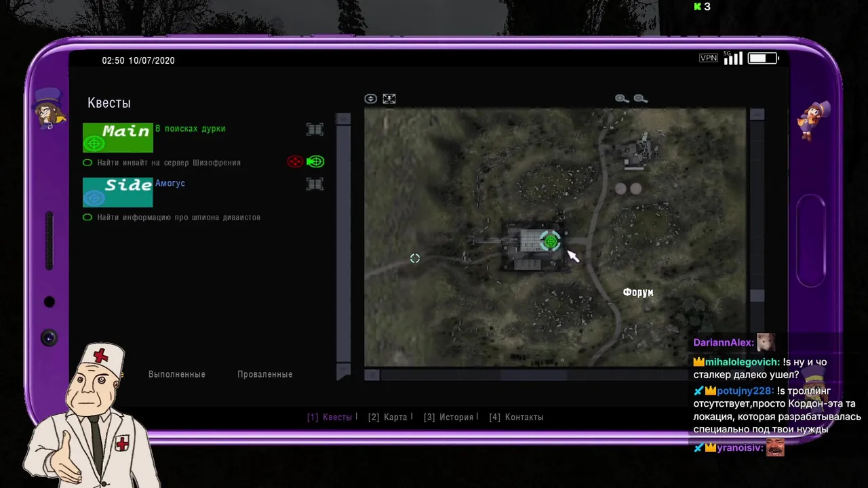Click the map vertical scrollbar thumb
The image size is (868, 488).
(757, 296)
